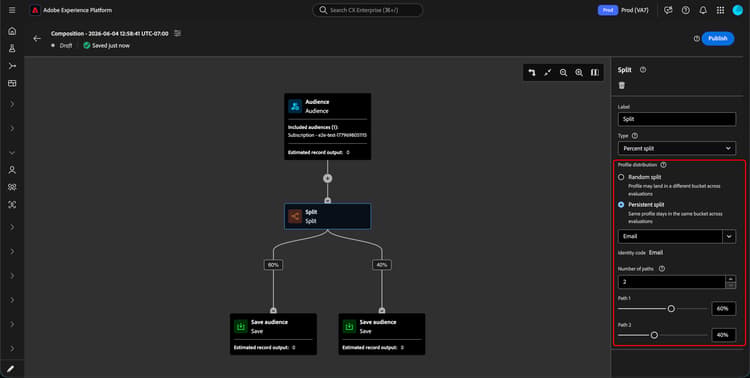The width and height of the screenshot is (750, 378).
Task: Click the Email identity combo box field
Action: click(x=670, y=236)
